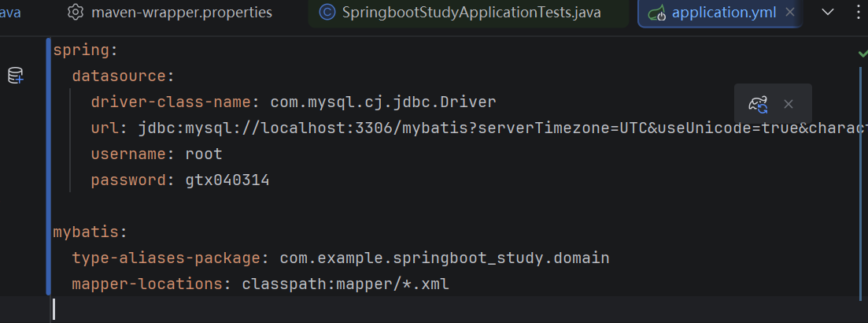Click the green inspection checkmark
The width and height of the screenshot is (868, 323).
pos(863,54)
